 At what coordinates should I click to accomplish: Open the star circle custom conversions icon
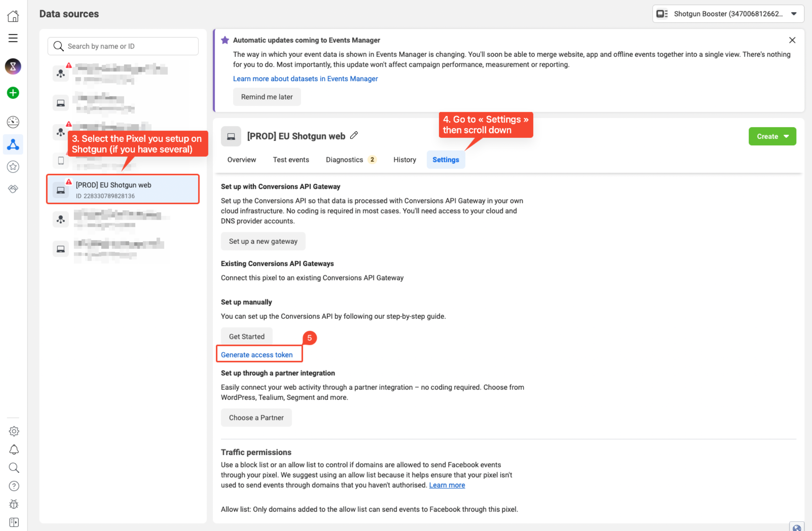click(13, 167)
